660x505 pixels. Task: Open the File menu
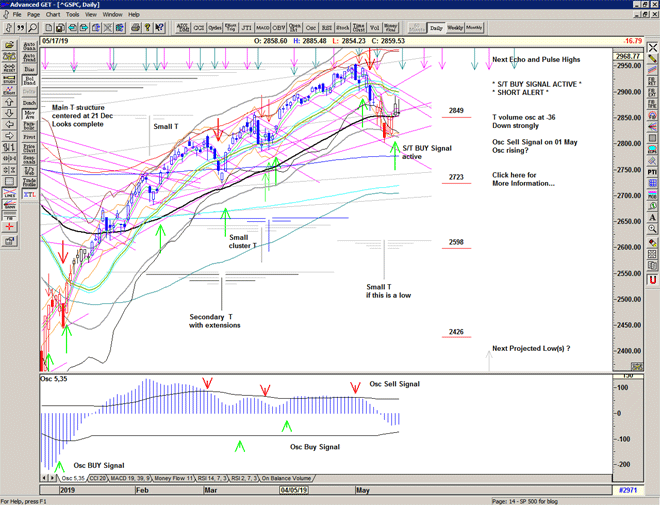[x=16, y=15]
